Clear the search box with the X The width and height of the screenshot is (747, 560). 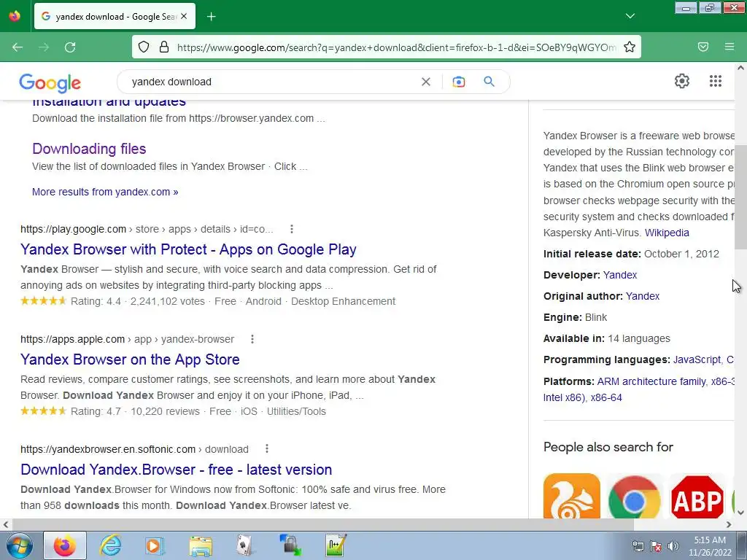426,82
